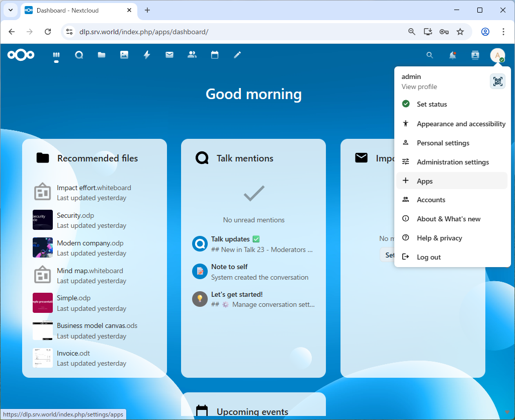Open the Talk app icon
515x420 pixels.
coord(79,55)
